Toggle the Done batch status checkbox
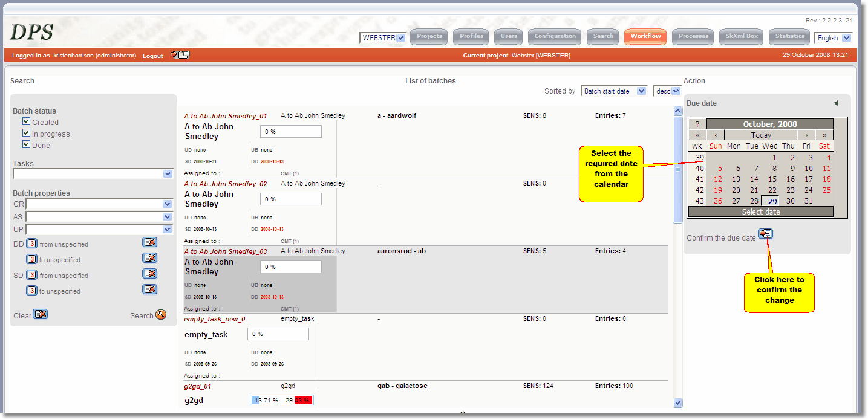The height and width of the screenshot is (420, 868). point(26,144)
